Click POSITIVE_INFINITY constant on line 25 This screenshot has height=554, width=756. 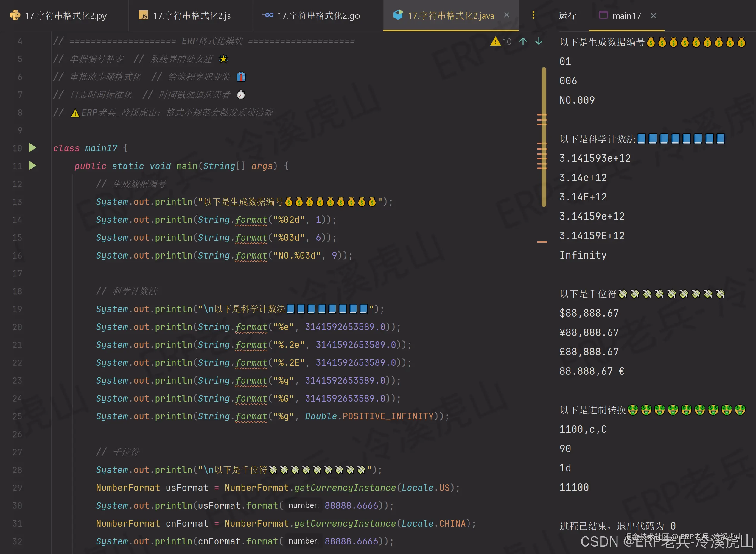tap(388, 416)
